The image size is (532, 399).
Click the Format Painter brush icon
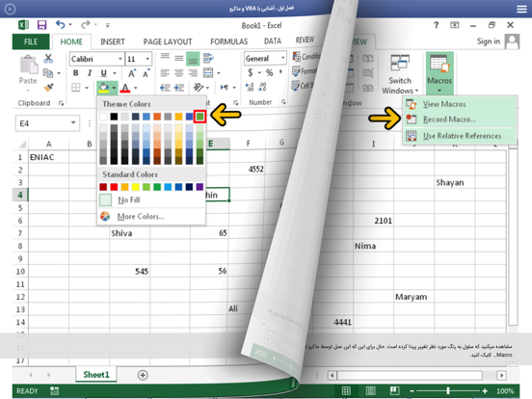pos(48,88)
